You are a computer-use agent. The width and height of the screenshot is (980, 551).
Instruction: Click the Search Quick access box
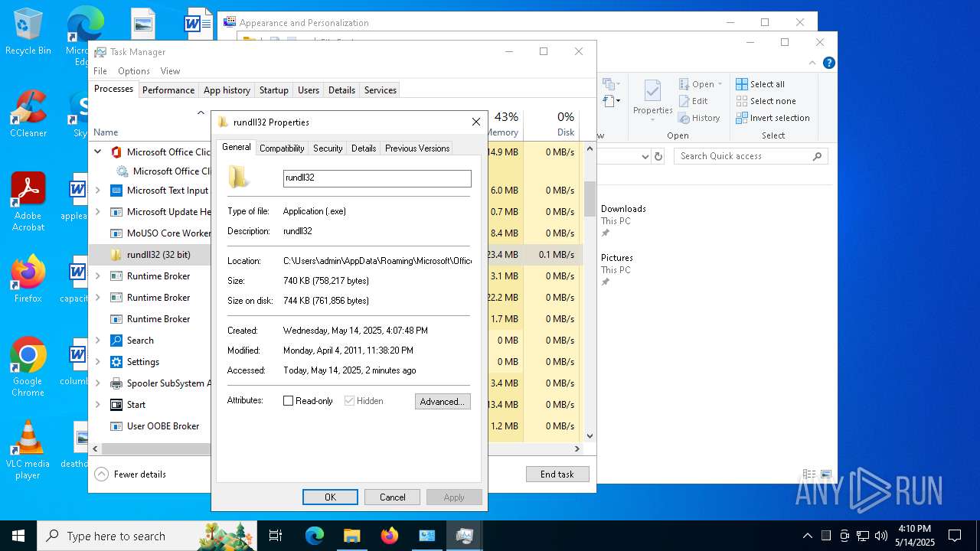tap(751, 156)
